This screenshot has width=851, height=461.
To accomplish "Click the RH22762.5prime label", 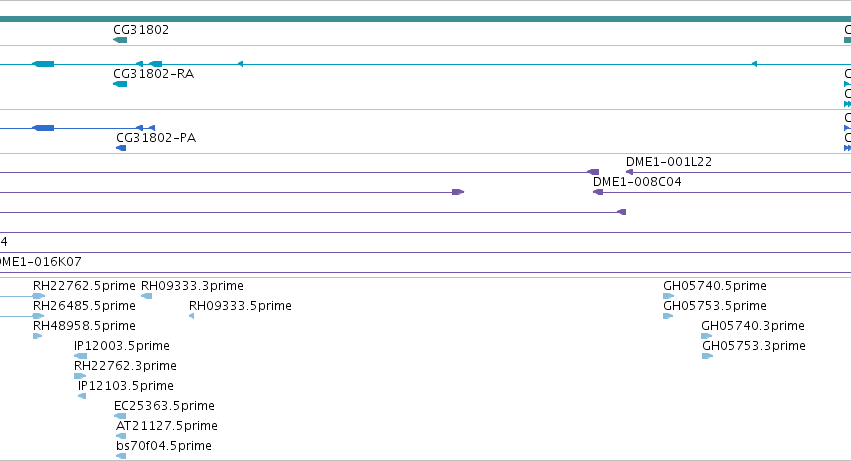I will tap(84, 286).
